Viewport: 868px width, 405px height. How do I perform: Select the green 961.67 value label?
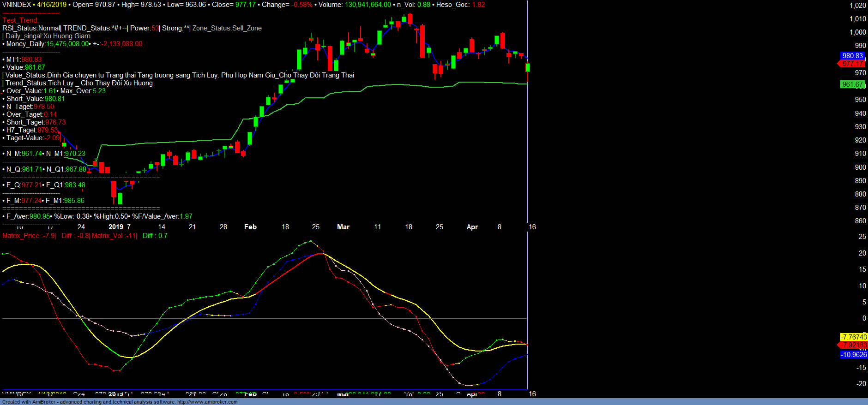[852, 84]
